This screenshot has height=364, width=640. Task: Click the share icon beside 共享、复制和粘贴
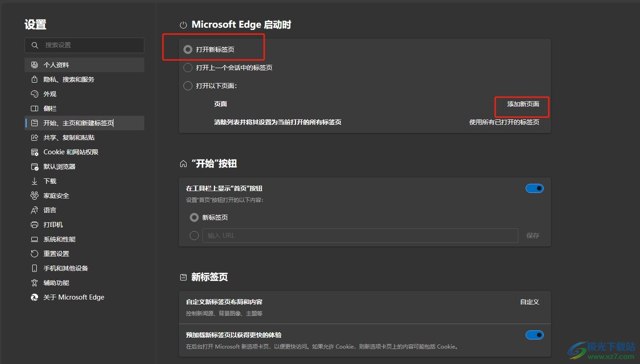pos(34,138)
